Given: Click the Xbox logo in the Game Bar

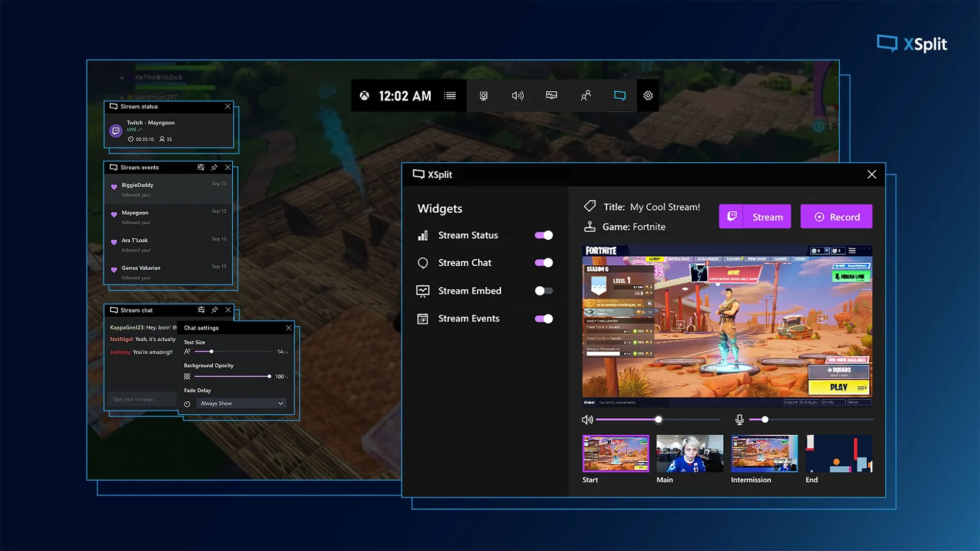Looking at the screenshot, I should [364, 95].
